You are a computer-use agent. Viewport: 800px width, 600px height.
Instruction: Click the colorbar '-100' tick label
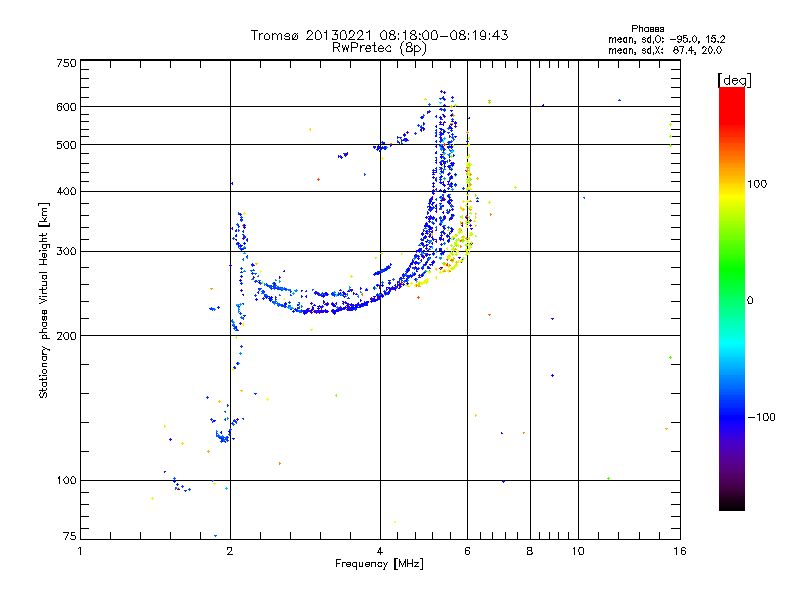click(x=761, y=417)
